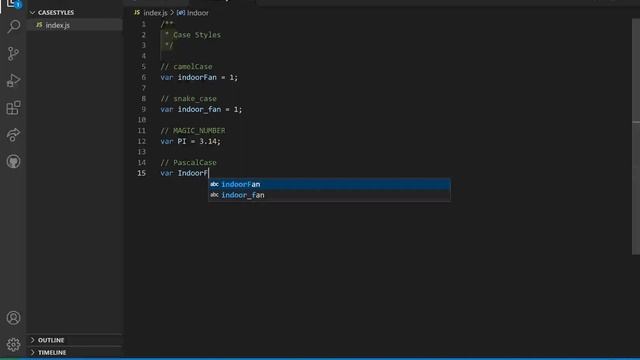The image size is (640, 360).
Task: Choose the indoor_fan autocomplete suggestion
Action: click(x=329, y=195)
